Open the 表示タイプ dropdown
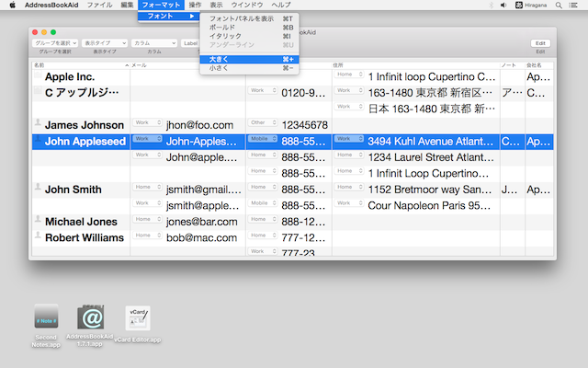Screen dimensions: 588x368 coord(105,43)
